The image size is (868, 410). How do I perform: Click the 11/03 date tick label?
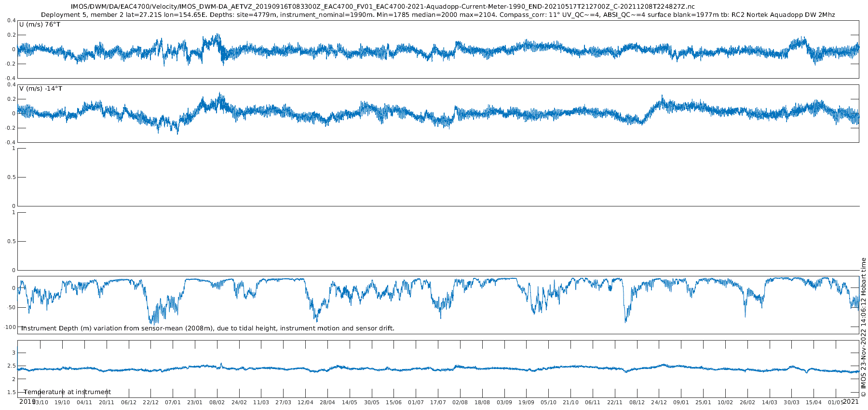(261, 402)
